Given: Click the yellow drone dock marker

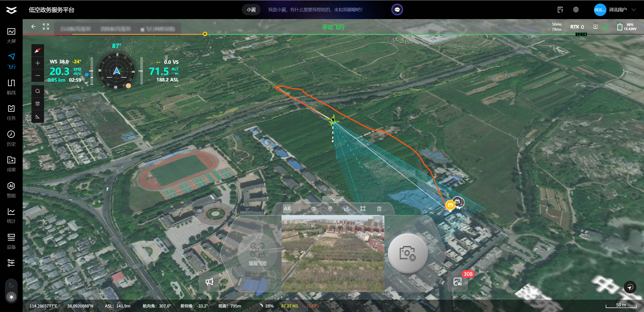Looking at the screenshot, I should [450, 205].
